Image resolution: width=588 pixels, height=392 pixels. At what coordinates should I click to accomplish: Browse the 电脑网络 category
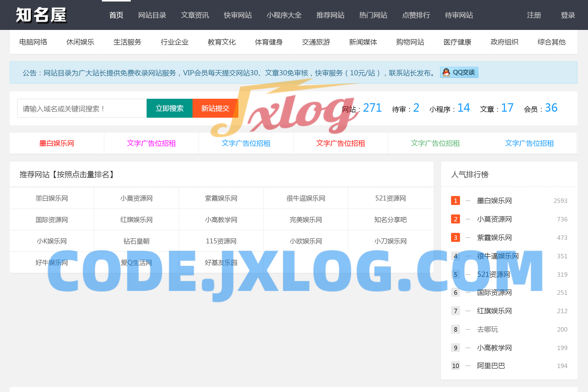pos(33,42)
